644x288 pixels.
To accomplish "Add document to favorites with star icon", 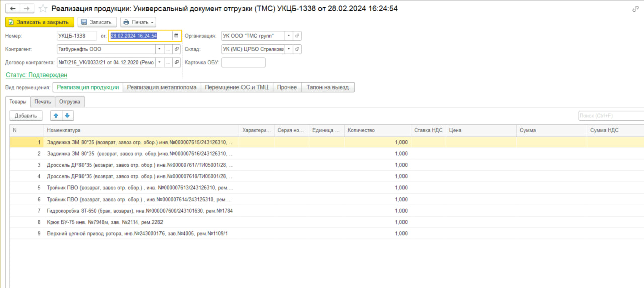I will coord(43,9).
